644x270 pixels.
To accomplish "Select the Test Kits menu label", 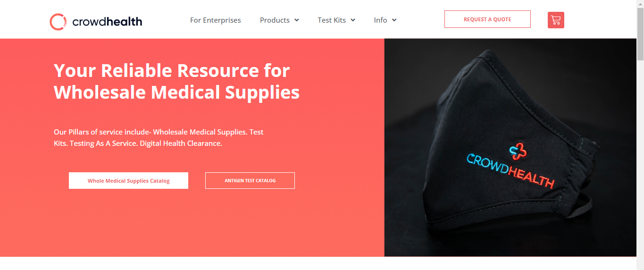I will coord(332,20).
